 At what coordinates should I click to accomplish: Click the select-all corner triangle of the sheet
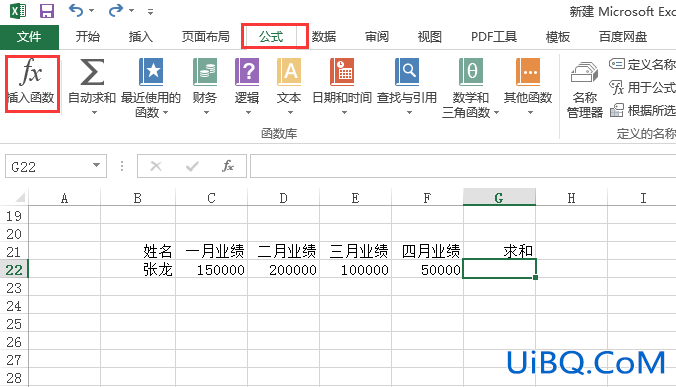coord(20,198)
